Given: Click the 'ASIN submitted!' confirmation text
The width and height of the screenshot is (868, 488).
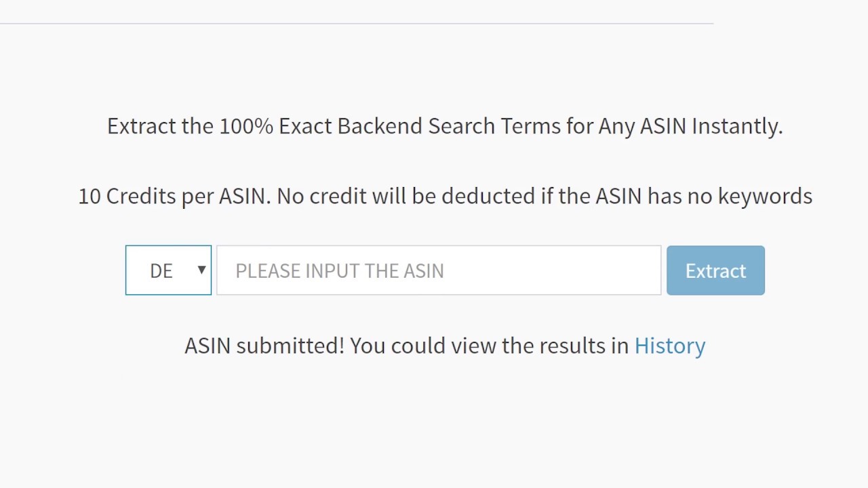Looking at the screenshot, I should click(264, 346).
